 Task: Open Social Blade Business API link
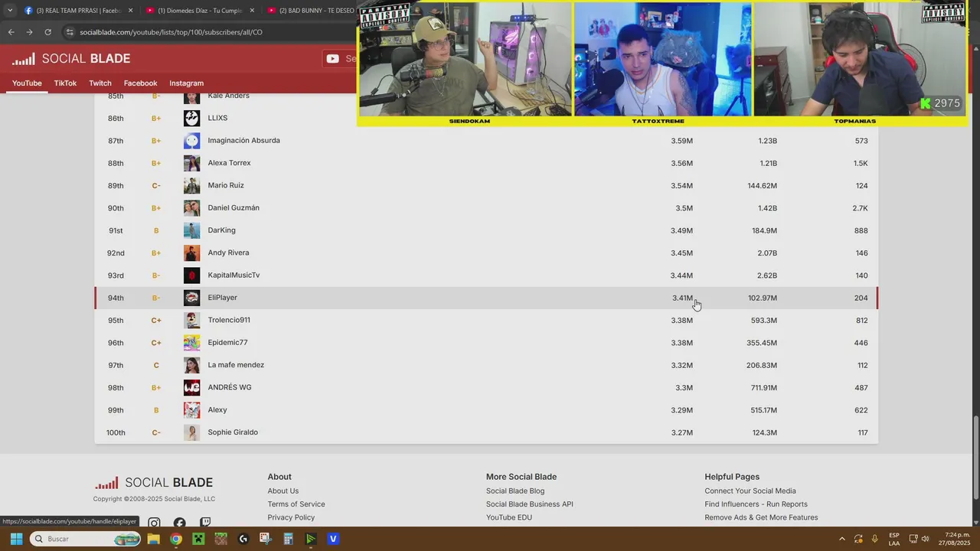tap(530, 504)
